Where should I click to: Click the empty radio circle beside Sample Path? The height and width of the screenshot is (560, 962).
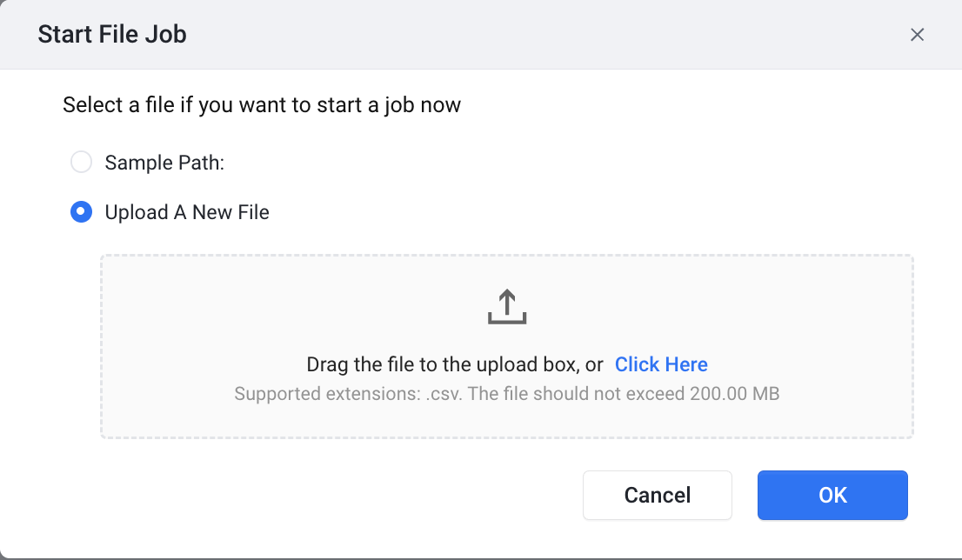click(81, 162)
